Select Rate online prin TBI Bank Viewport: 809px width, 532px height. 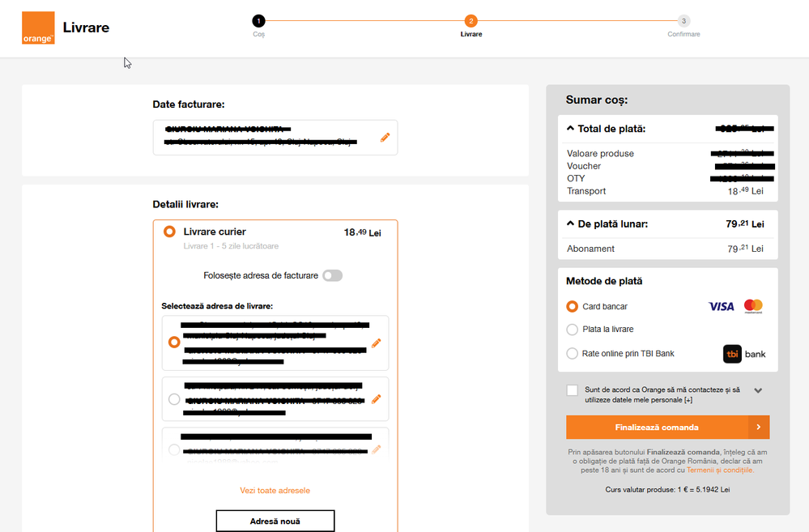pos(573,354)
